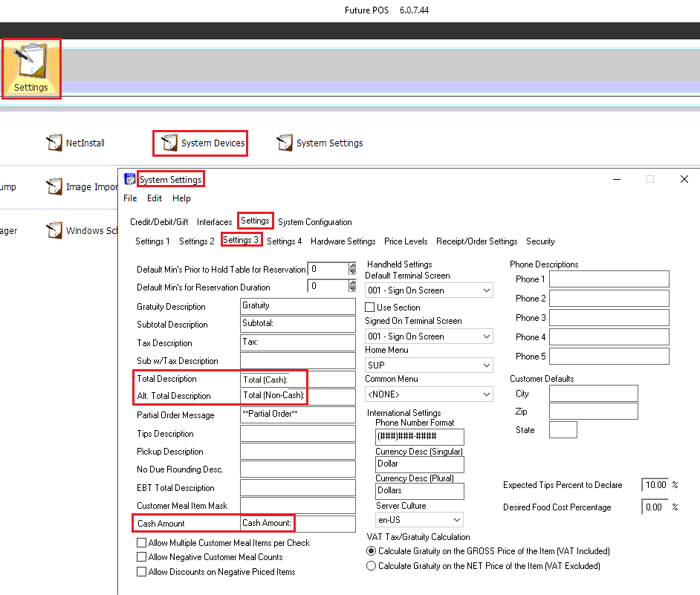Open System Devices icon
Image resolution: width=700 pixels, height=595 pixels.
point(169,143)
